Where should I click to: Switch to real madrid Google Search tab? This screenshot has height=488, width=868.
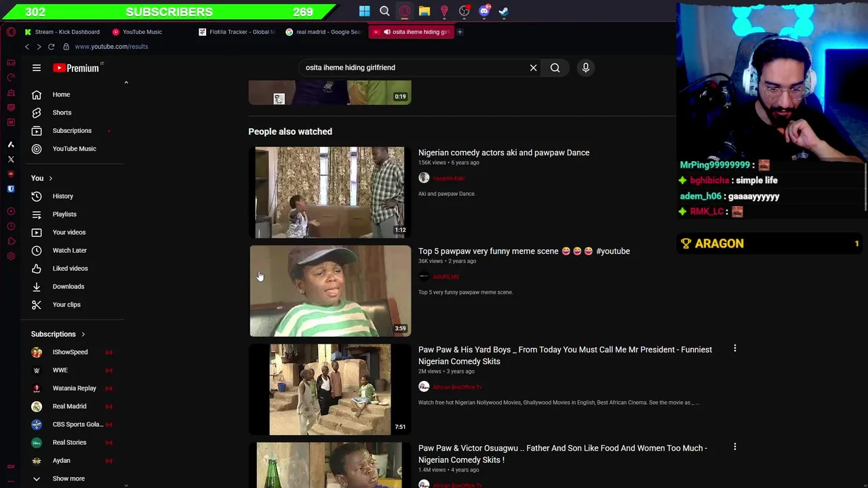point(324,32)
